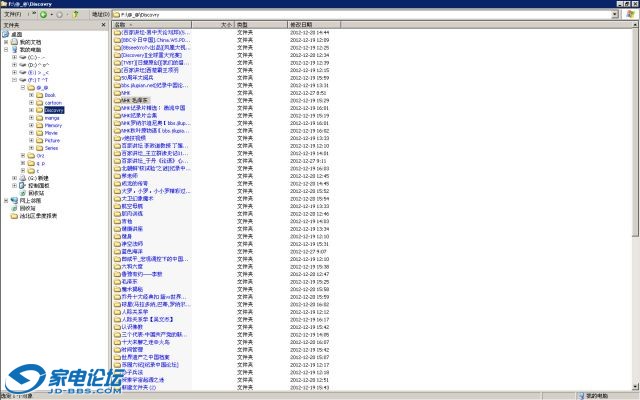Open the 文件(F) menu

pyautogui.click(x=13, y=14)
